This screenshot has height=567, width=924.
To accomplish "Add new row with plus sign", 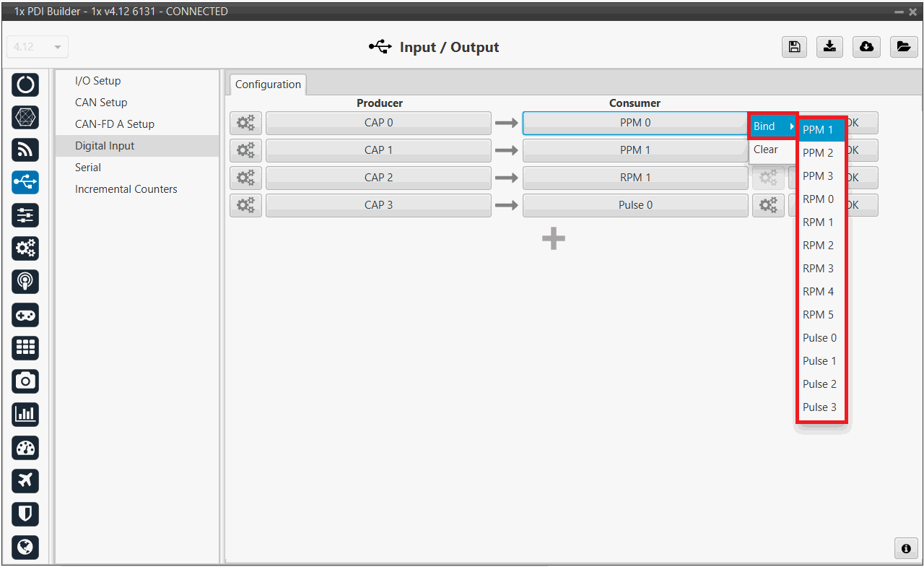I will click(554, 239).
